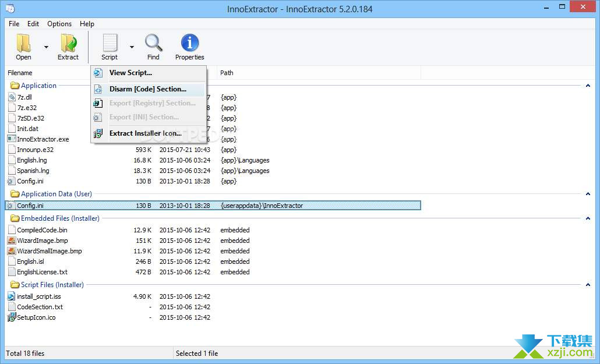Open the Help menu
Screen dimensions: 600x364
[87, 24]
